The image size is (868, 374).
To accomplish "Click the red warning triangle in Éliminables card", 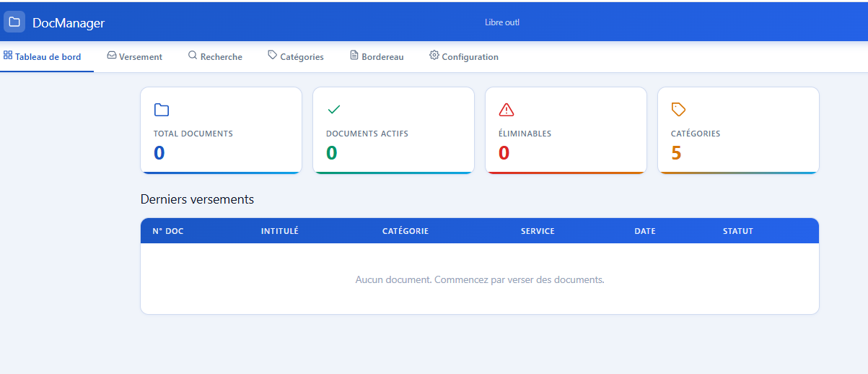I will click(x=507, y=110).
